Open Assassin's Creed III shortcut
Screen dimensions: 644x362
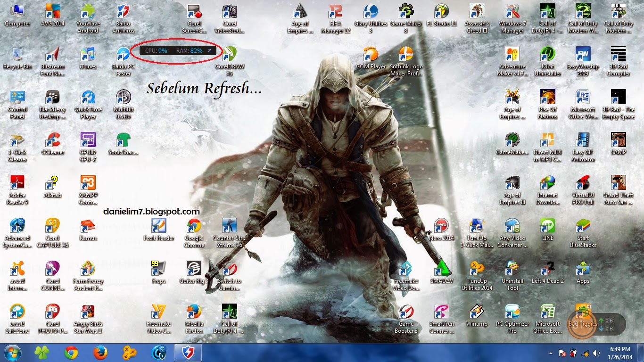tap(477, 18)
